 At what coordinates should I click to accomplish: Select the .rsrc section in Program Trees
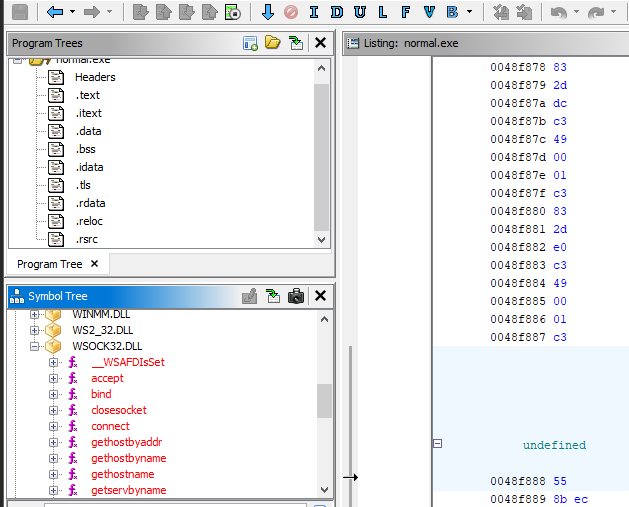(x=87, y=239)
